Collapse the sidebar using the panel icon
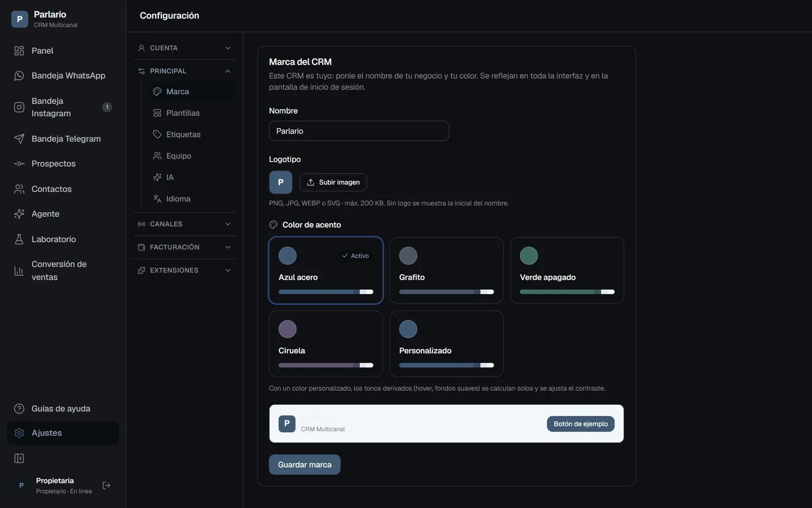 19,459
